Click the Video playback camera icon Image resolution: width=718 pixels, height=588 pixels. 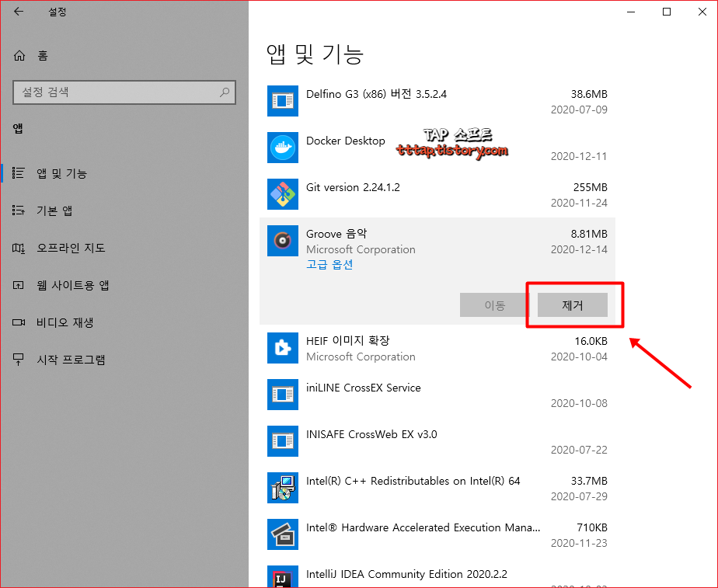click(x=19, y=322)
